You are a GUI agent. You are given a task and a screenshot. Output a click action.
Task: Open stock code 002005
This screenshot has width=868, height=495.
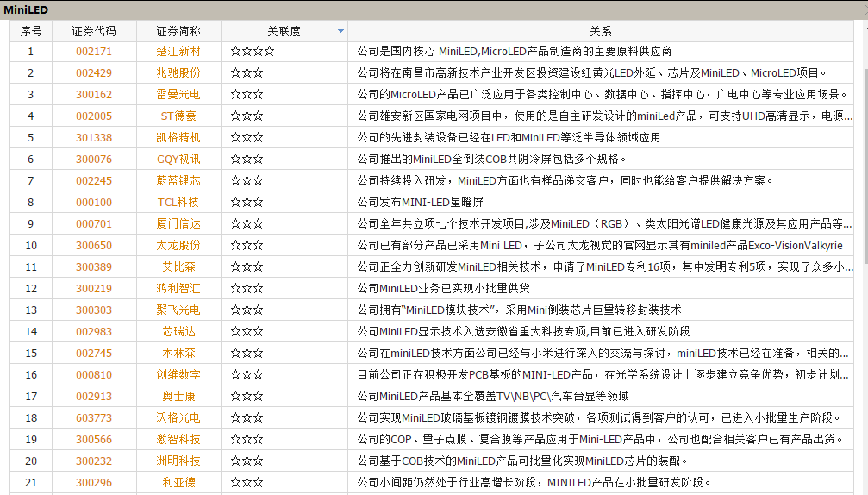click(94, 116)
